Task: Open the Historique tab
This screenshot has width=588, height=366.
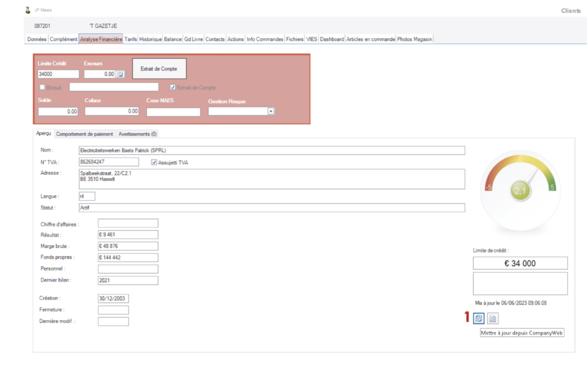Action: [150, 39]
